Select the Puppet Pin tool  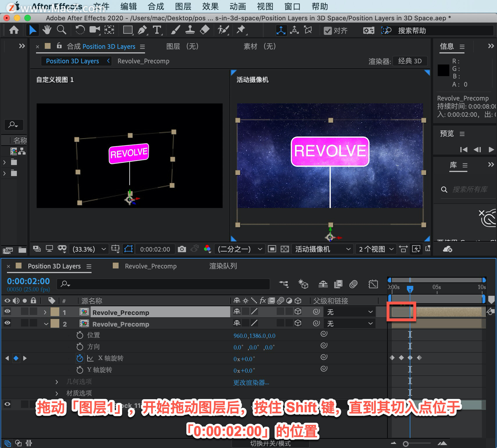coord(241,30)
